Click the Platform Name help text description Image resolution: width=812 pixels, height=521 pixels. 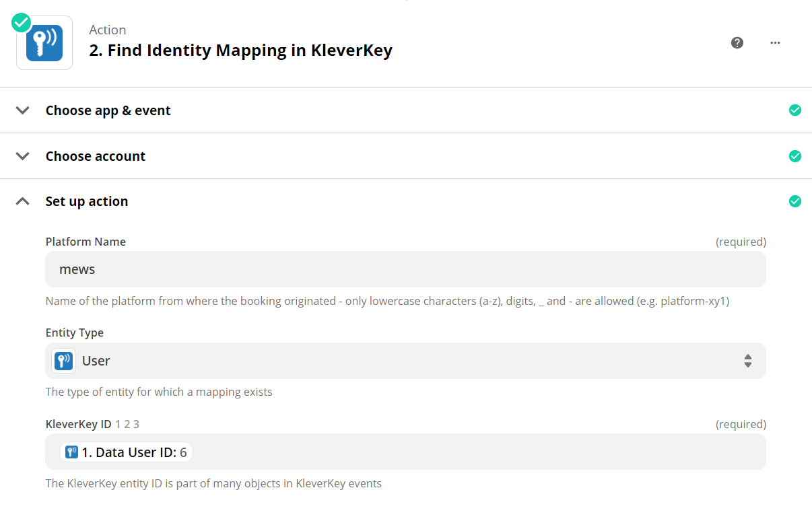388,301
